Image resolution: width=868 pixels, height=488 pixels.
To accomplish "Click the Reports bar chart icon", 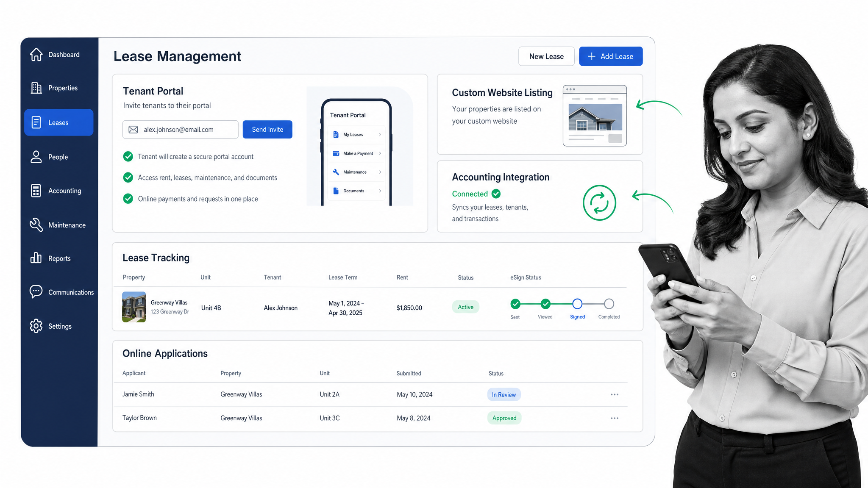I will [36, 258].
